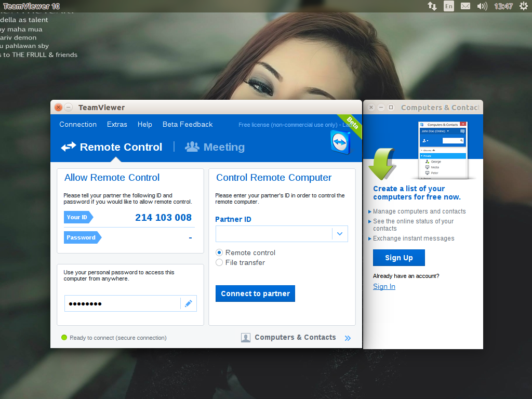The width and height of the screenshot is (532, 399).
Task: Click Create a list of your computers heading
Action: (x=417, y=193)
